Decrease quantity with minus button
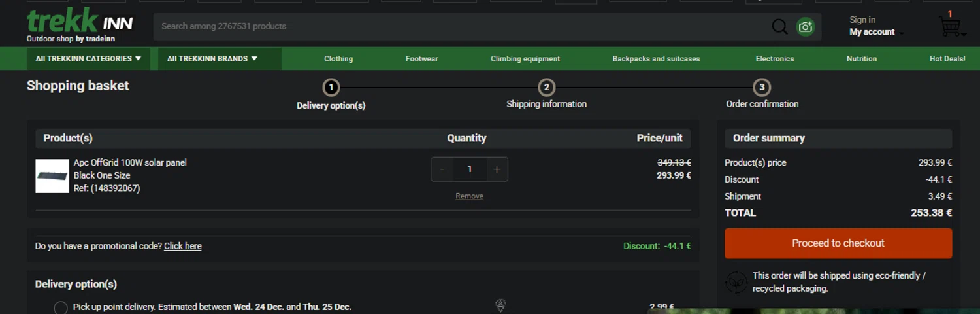The image size is (980, 314). click(442, 169)
